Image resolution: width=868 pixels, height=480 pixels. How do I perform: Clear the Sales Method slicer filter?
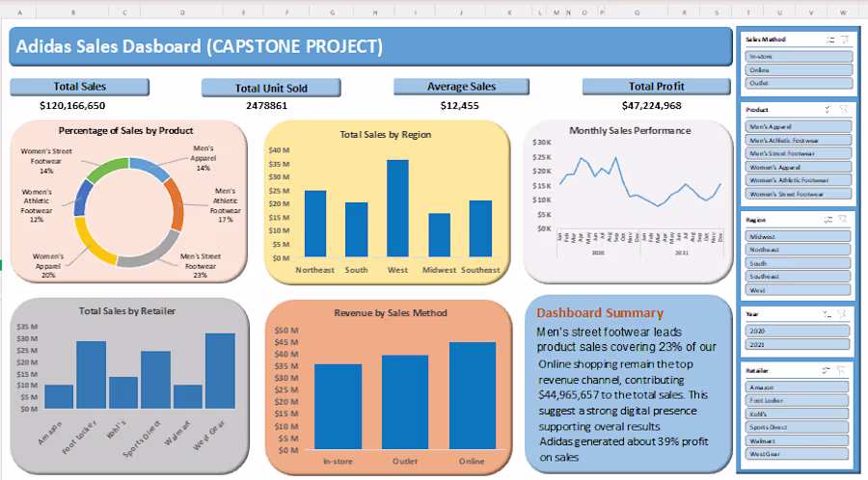point(844,40)
